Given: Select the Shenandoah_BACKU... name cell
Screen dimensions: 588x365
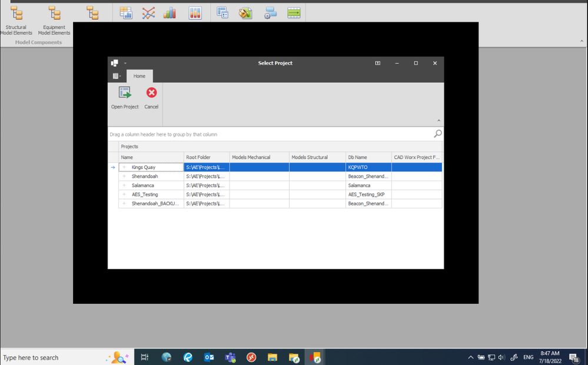Looking at the screenshot, I should click(x=151, y=203).
